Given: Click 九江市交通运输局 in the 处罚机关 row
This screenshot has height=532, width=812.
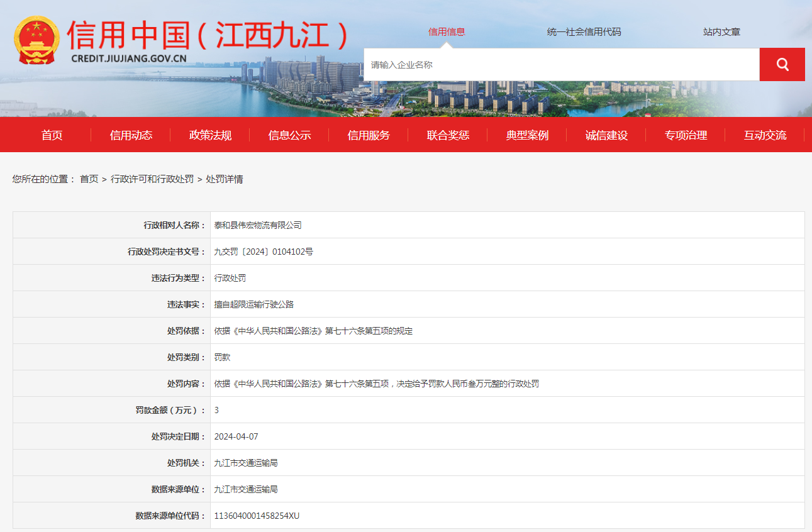Looking at the screenshot, I should [x=246, y=463].
